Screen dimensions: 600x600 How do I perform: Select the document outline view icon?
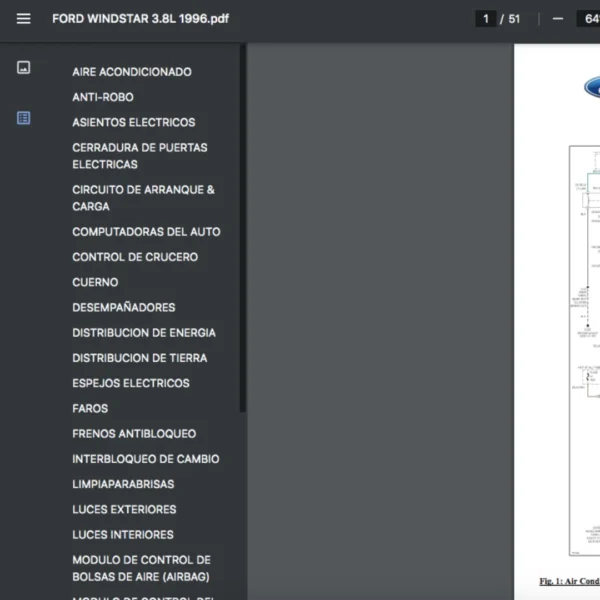[x=24, y=118]
